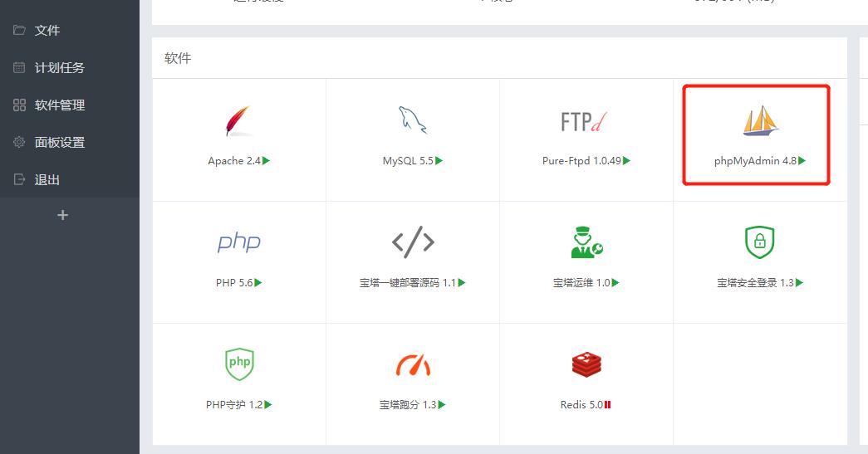The image size is (868, 454).
Task: Click the plus button below sidebar menu
Action: coord(62,216)
